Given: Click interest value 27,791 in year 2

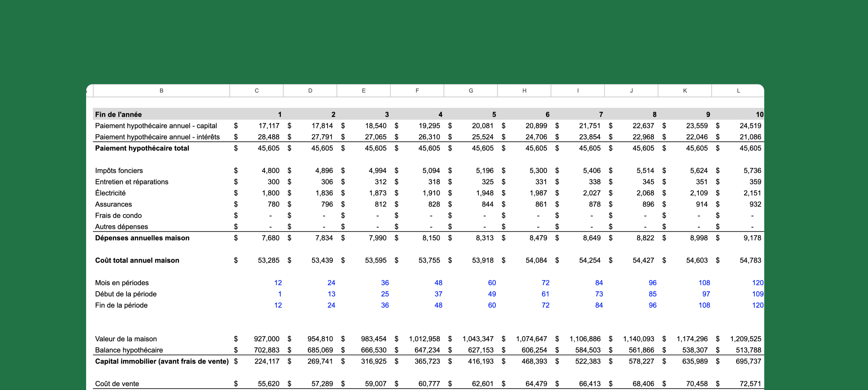Looking at the screenshot, I should point(322,137).
